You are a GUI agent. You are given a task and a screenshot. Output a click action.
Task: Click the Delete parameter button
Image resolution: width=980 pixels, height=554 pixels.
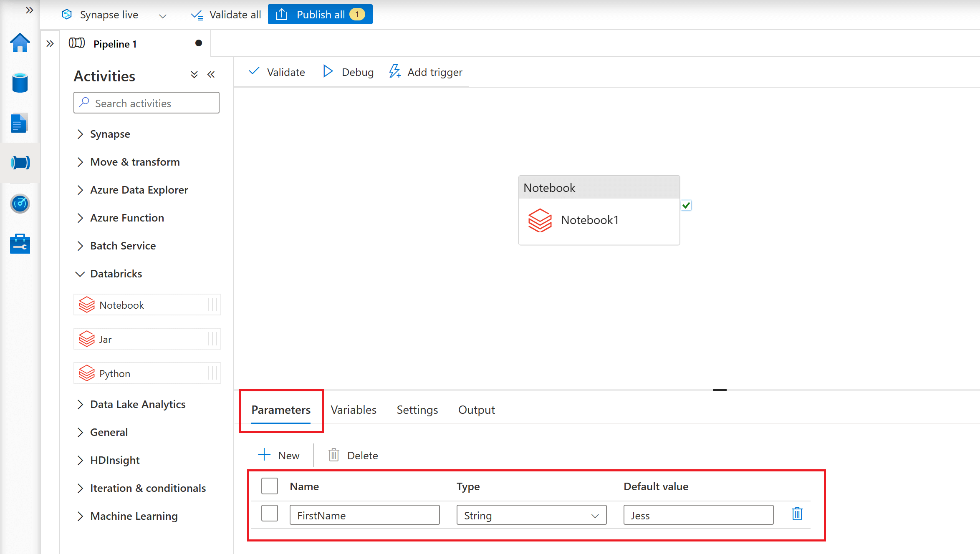[x=353, y=455]
